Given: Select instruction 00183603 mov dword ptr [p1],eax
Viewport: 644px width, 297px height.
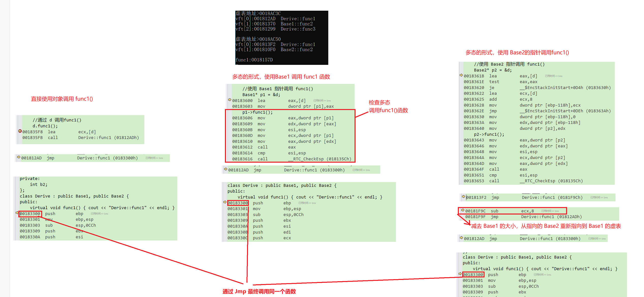Looking at the screenshot, I should [x=283, y=106].
